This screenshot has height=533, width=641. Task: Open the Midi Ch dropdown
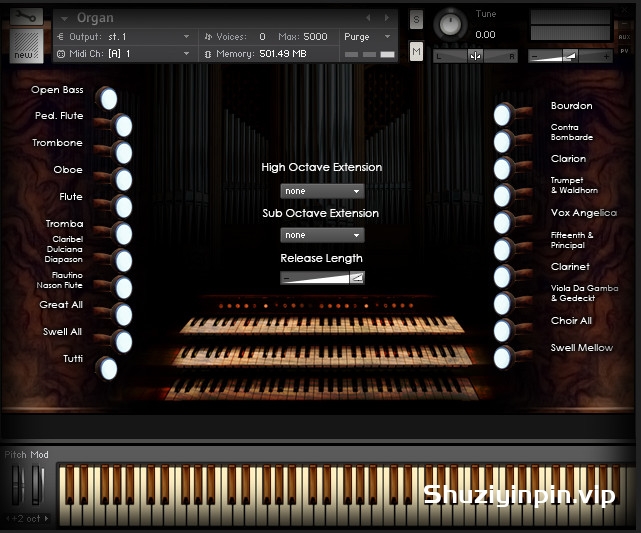(124, 54)
